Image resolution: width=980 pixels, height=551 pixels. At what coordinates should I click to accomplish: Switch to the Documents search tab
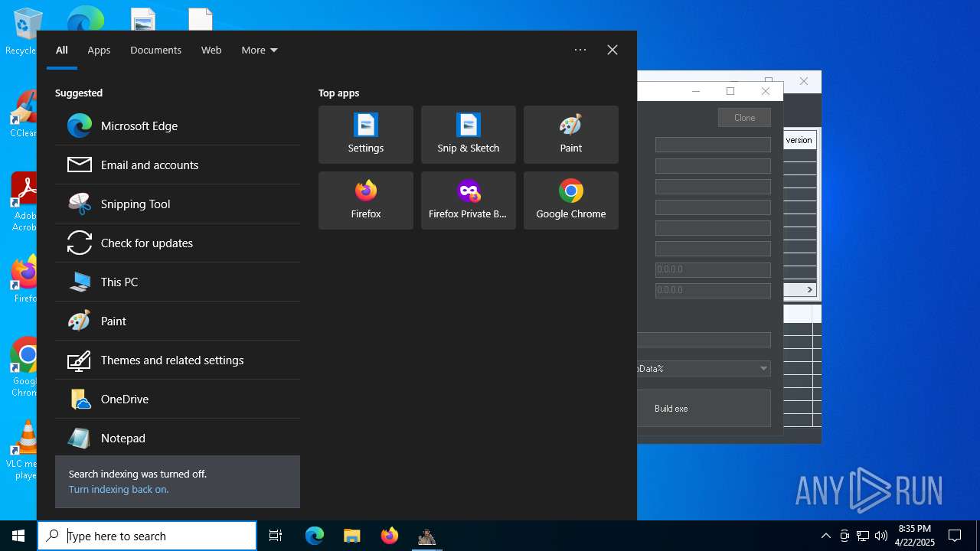(x=155, y=50)
